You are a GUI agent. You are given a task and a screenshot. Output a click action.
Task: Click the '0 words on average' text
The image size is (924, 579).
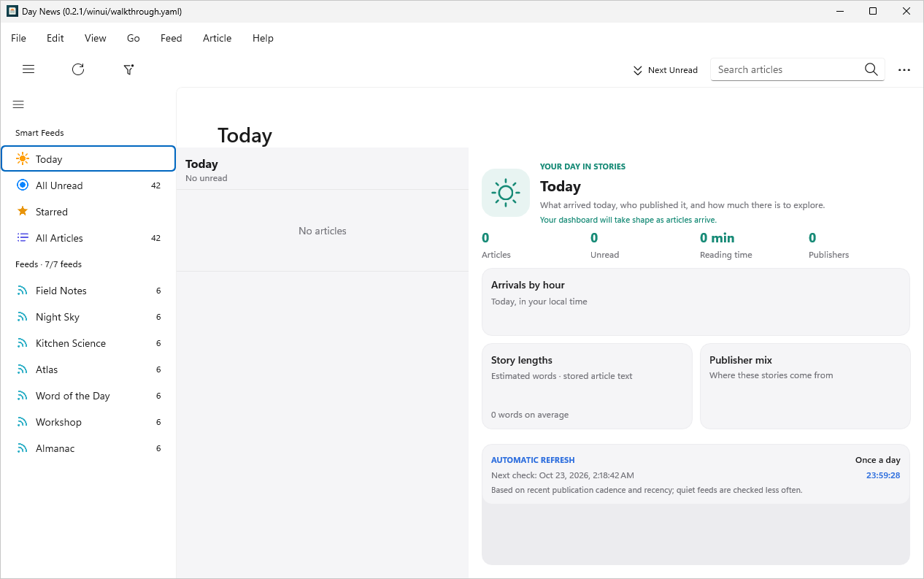pos(530,415)
